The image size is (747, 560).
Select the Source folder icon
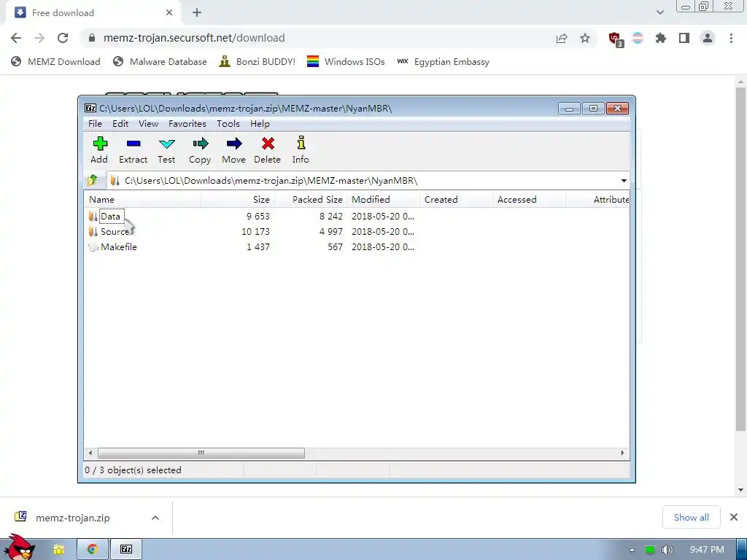click(x=93, y=231)
